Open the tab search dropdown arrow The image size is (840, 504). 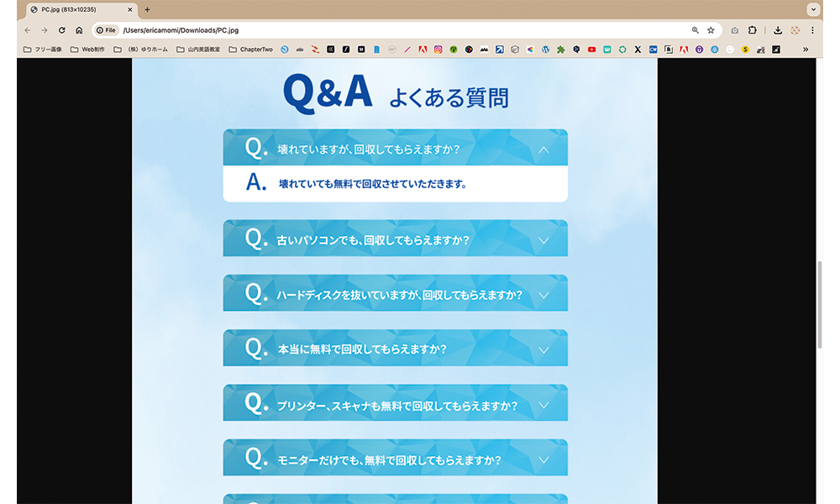813,9
